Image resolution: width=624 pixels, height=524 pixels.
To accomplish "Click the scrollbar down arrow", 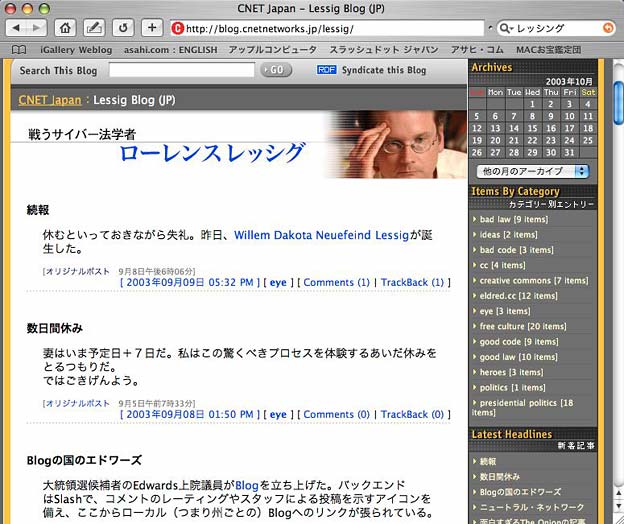I will [x=619, y=506].
